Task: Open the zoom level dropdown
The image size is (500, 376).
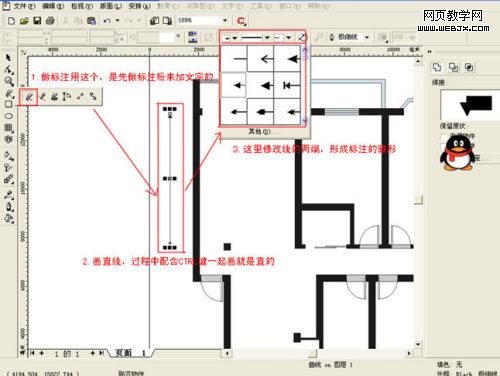Action: (225, 21)
